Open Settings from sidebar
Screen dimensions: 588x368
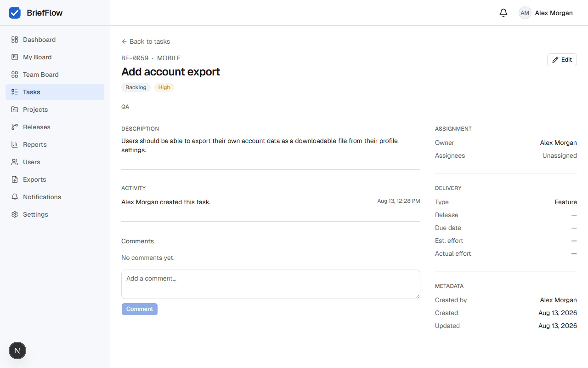pyautogui.click(x=55, y=214)
